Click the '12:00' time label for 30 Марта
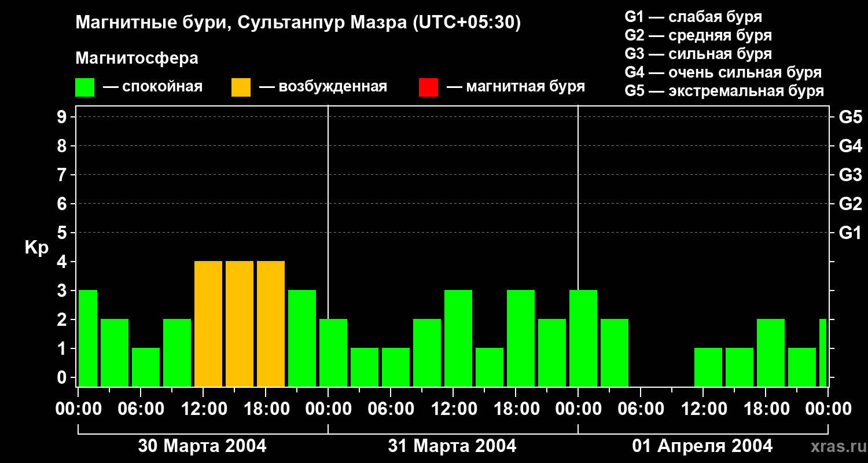Viewport: 868px width, 463px height. point(203,409)
